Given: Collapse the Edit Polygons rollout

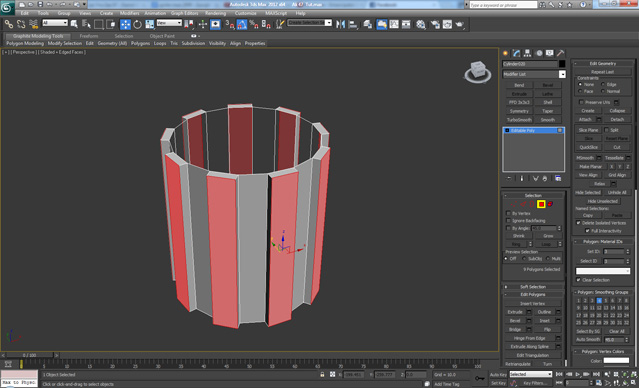Looking at the screenshot, I should (x=533, y=294).
